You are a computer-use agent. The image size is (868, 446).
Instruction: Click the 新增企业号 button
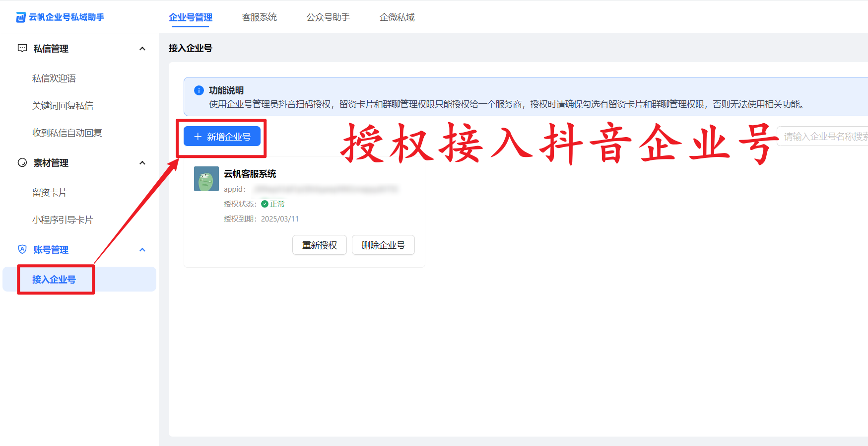(x=222, y=137)
